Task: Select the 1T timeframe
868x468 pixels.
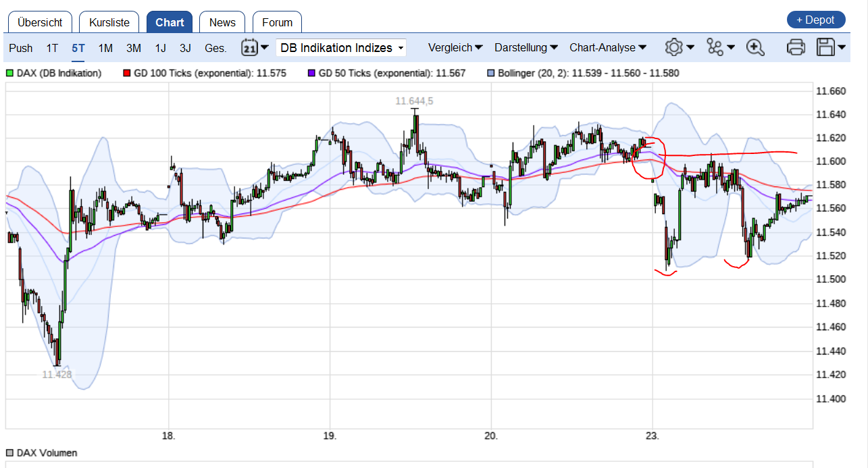Action: pos(52,48)
